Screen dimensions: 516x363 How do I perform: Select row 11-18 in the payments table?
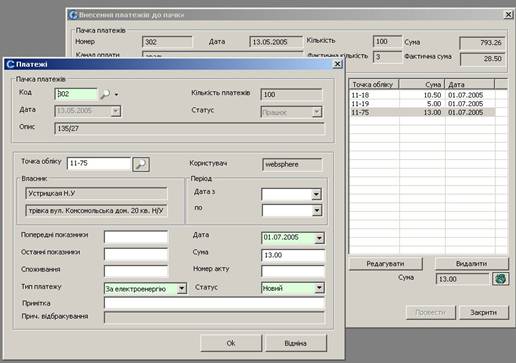pyautogui.click(x=422, y=95)
